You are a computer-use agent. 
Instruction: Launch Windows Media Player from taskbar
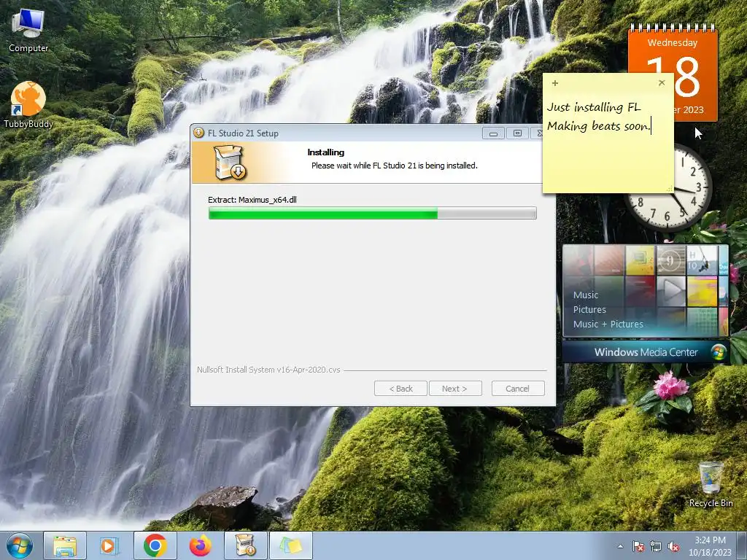tap(109, 545)
